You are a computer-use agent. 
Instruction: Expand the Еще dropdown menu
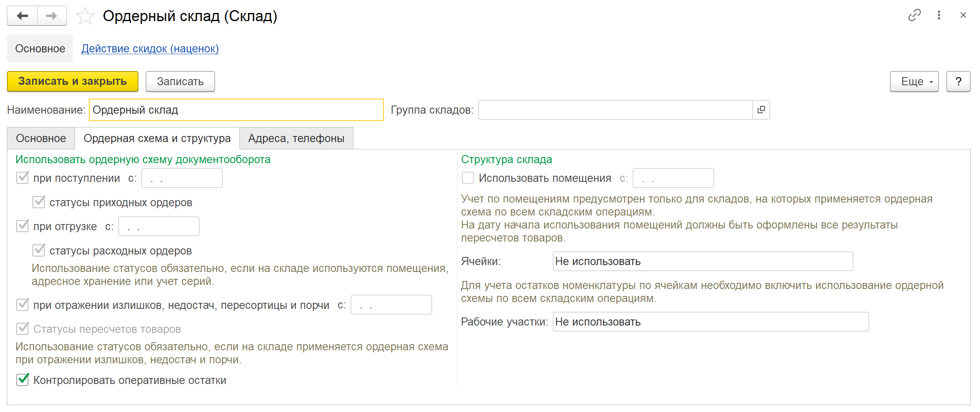tap(914, 82)
